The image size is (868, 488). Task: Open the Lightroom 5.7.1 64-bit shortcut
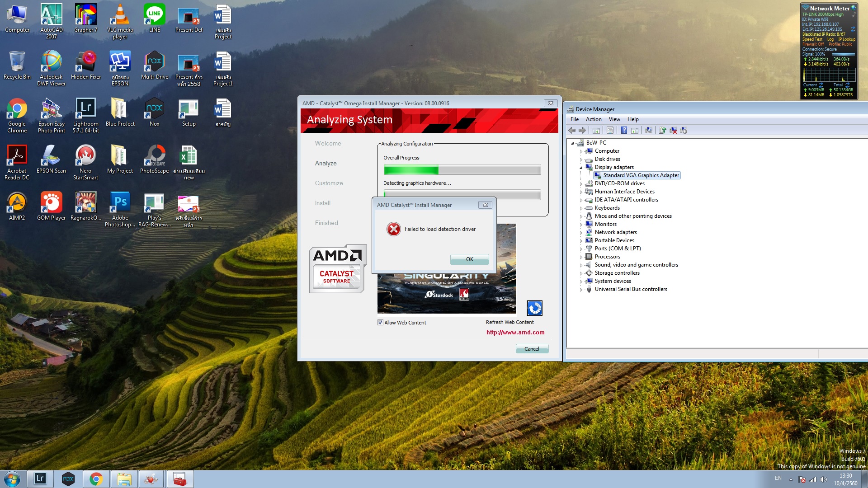(x=85, y=116)
